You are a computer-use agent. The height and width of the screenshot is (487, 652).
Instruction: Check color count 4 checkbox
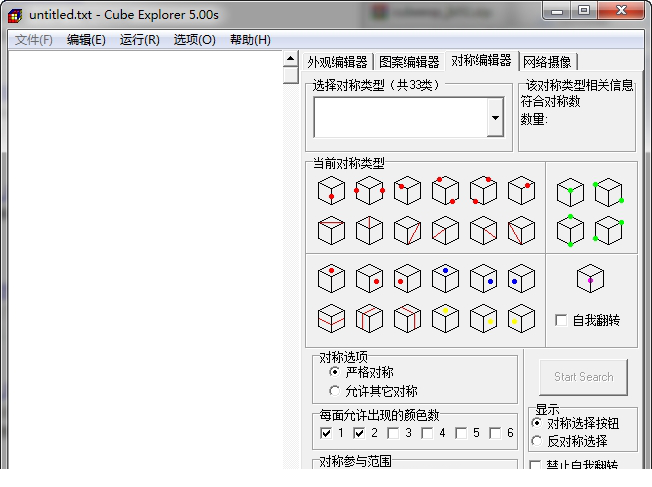pos(427,433)
